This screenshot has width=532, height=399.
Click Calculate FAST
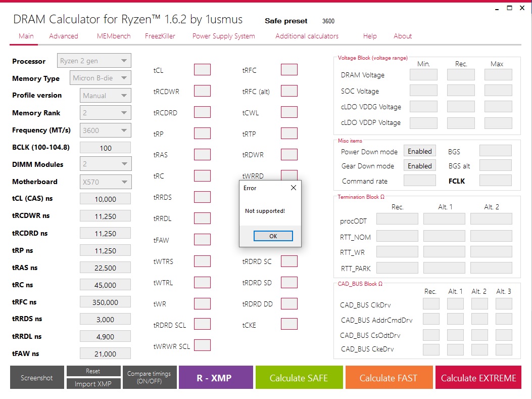[389, 377]
